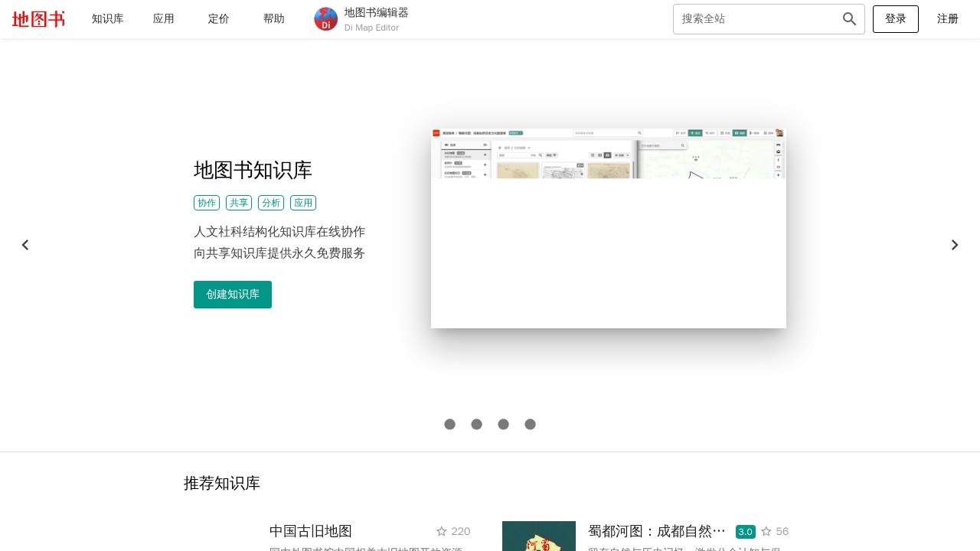Select the second carousel indicator dot
This screenshot has height=551, width=980.
click(x=476, y=423)
